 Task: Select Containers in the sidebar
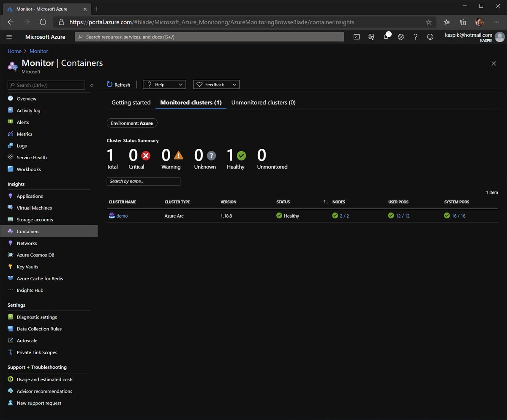pos(49,231)
